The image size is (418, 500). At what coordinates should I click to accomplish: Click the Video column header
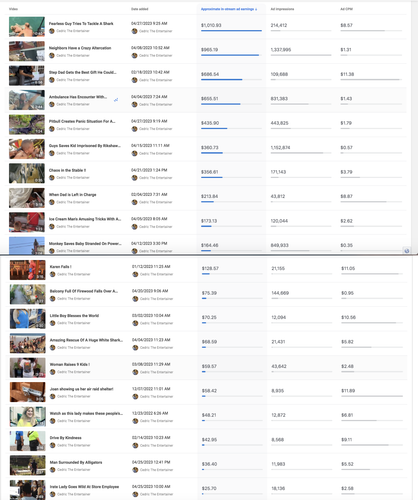[x=13, y=9]
